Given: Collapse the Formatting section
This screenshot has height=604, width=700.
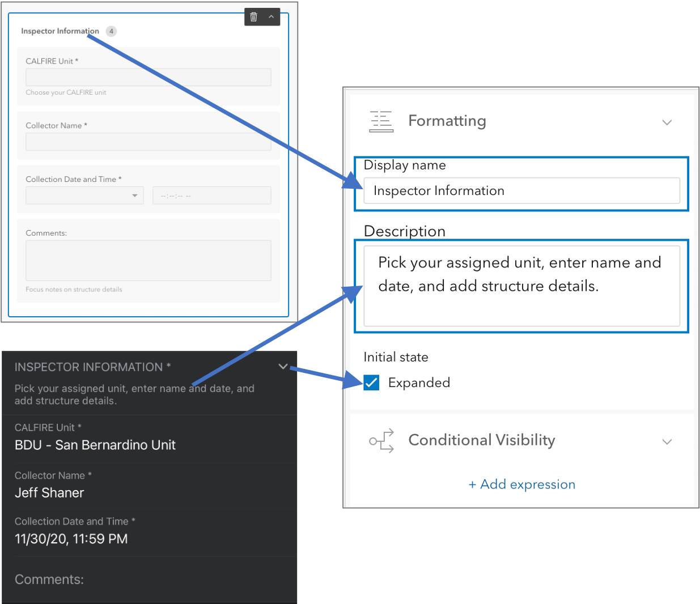Looking at the screenshot, I should [667, 122].
